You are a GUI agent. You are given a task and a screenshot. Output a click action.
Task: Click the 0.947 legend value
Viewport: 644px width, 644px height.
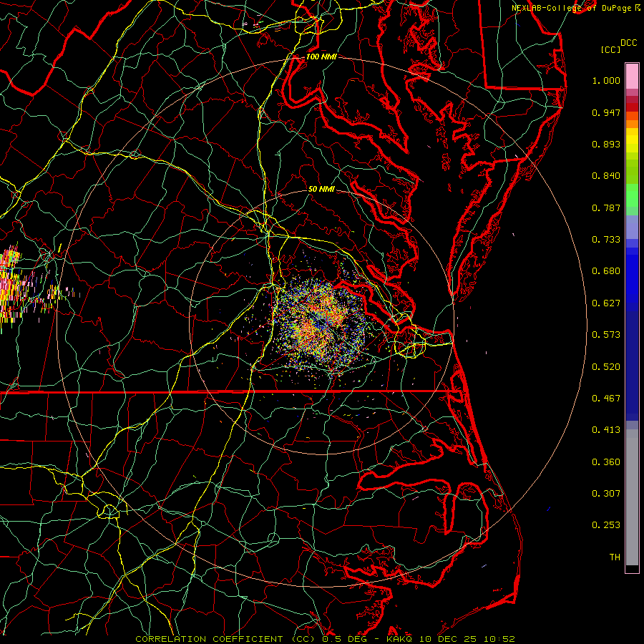pos(606,112)
